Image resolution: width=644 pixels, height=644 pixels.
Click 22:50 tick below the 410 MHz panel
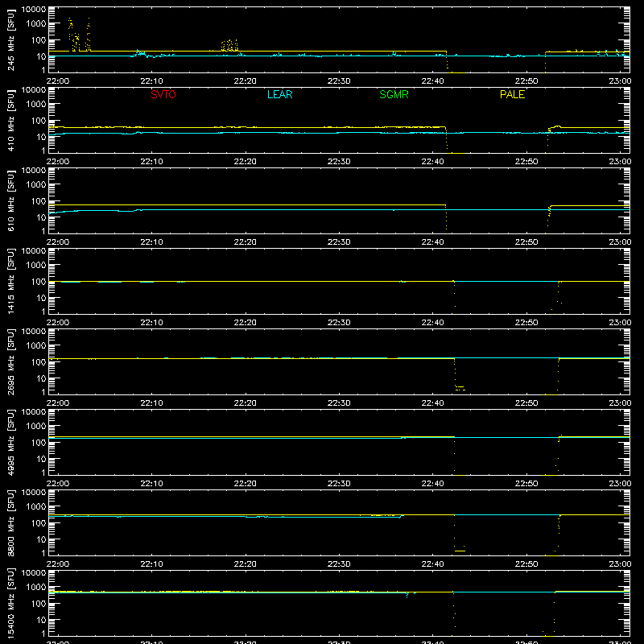tap(526, 162)
